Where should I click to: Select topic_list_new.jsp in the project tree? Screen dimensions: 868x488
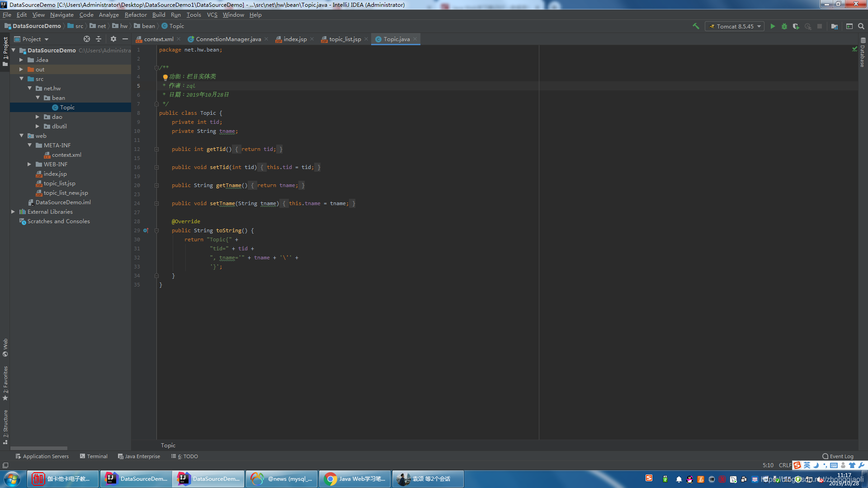tap(66, 192)
